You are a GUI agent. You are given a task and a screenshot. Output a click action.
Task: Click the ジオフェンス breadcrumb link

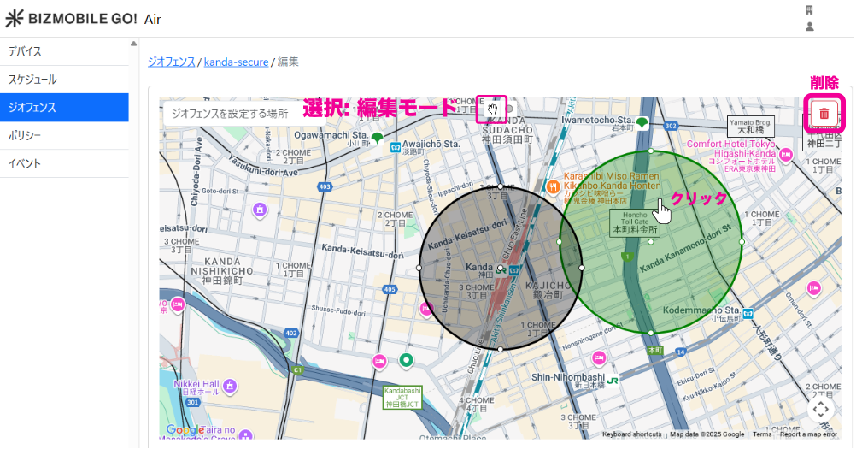171,62
